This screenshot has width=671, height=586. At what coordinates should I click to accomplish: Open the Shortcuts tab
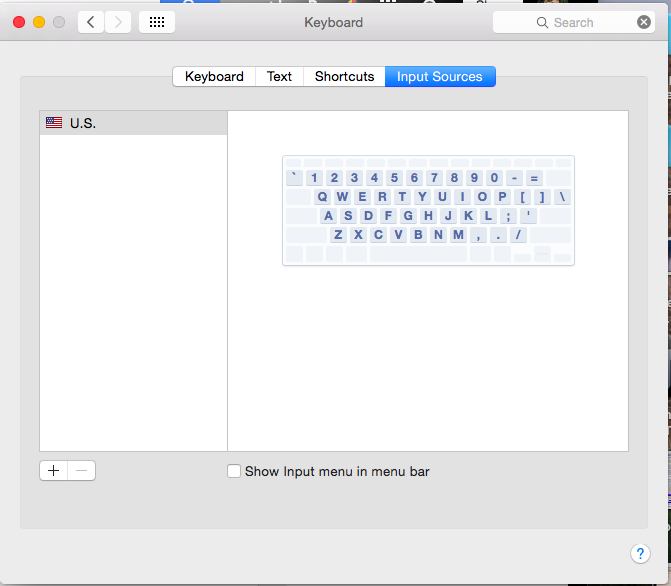coord(344,77)
